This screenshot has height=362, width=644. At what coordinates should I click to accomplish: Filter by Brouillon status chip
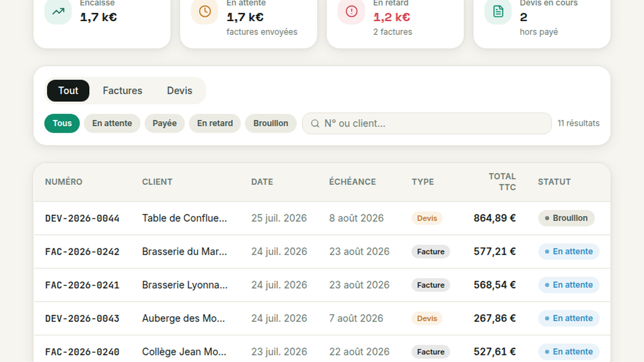coord(271,123)
